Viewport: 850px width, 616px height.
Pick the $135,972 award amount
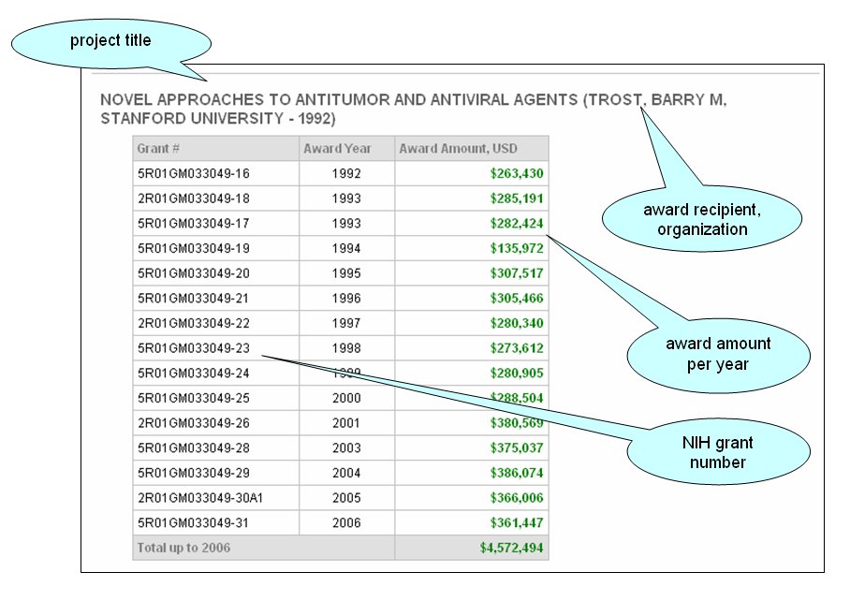coord(517,248)
